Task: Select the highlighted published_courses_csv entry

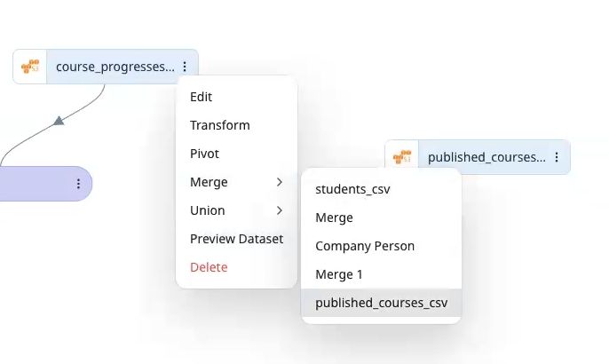Action: 382,303
